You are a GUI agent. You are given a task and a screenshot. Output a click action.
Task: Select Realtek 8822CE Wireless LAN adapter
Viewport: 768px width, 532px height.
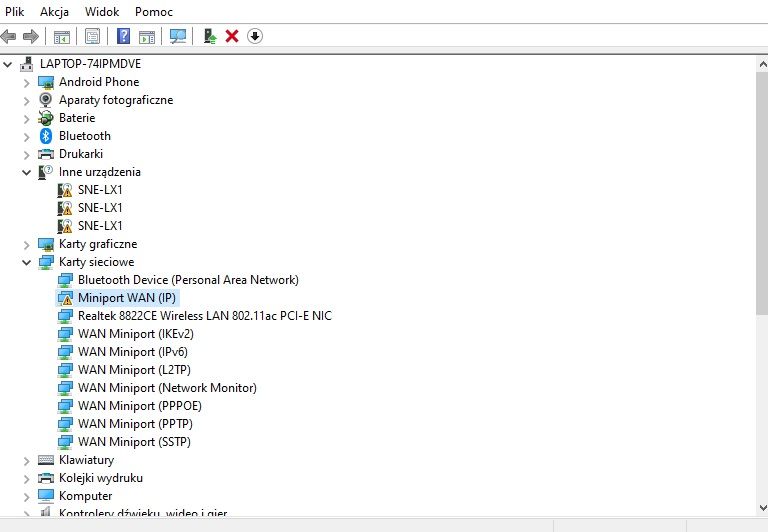(x=205, y=316)
